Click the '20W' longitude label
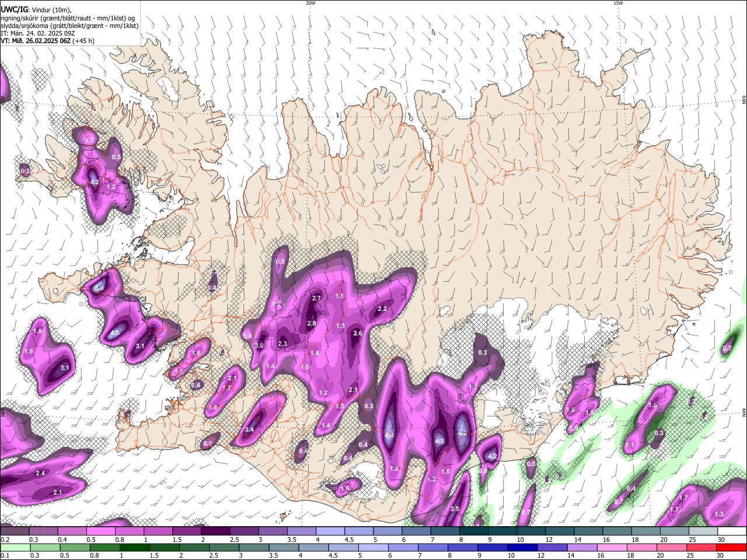Image resolution: width=747 pixels, height=560 pixels. pyautogui.click(x=310, y=3)
